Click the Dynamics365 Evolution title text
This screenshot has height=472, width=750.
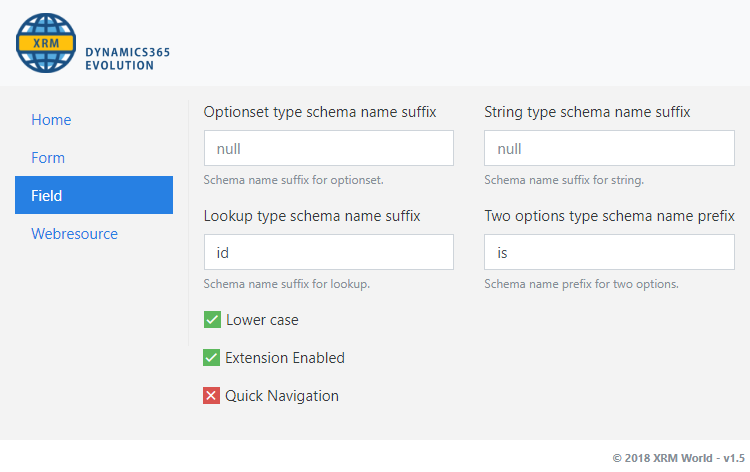[x=128, y=59]
